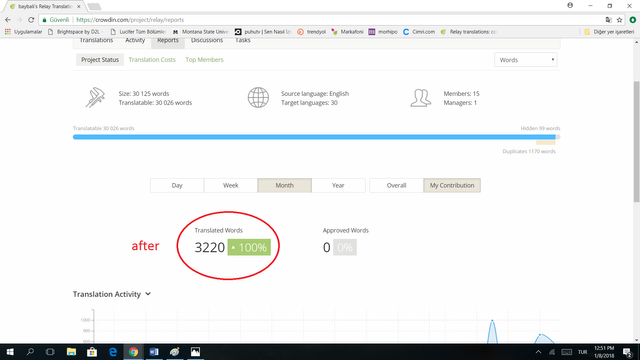Show hidden system tray icons
This screenshot has width=640, height=360.
point(538,352)
